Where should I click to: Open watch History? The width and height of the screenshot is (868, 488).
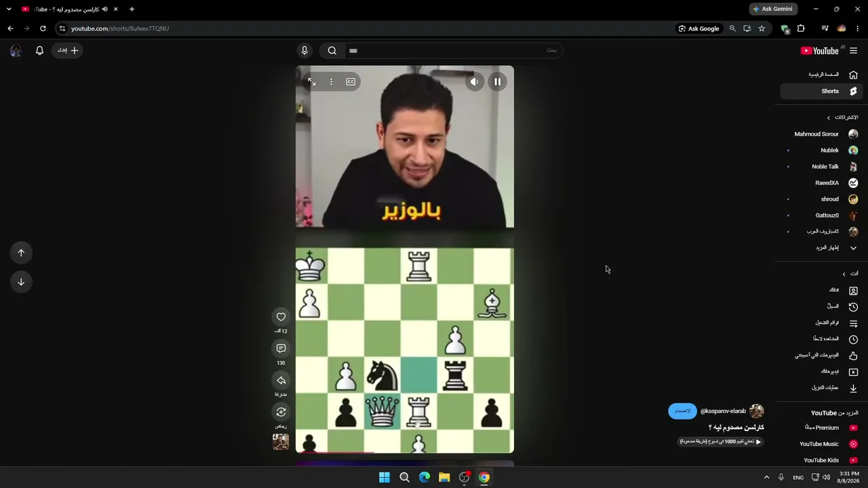pyautogui.click(x=821, y=306)
